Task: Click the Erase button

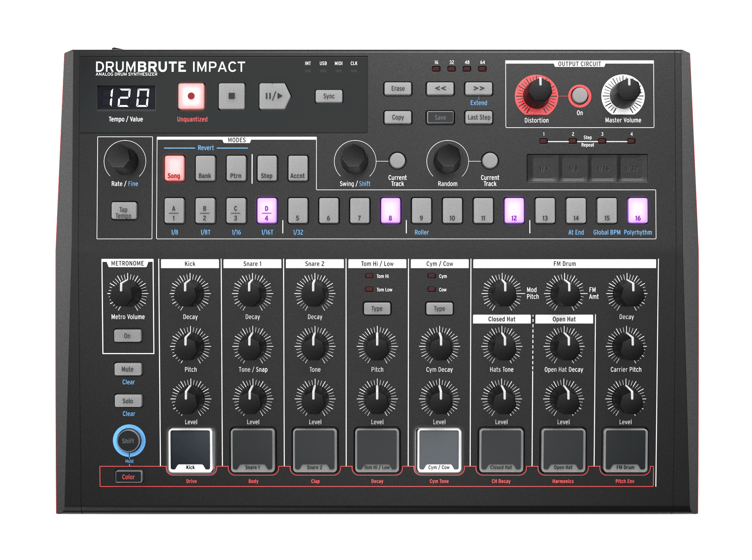Action: [x=398, y=89]
